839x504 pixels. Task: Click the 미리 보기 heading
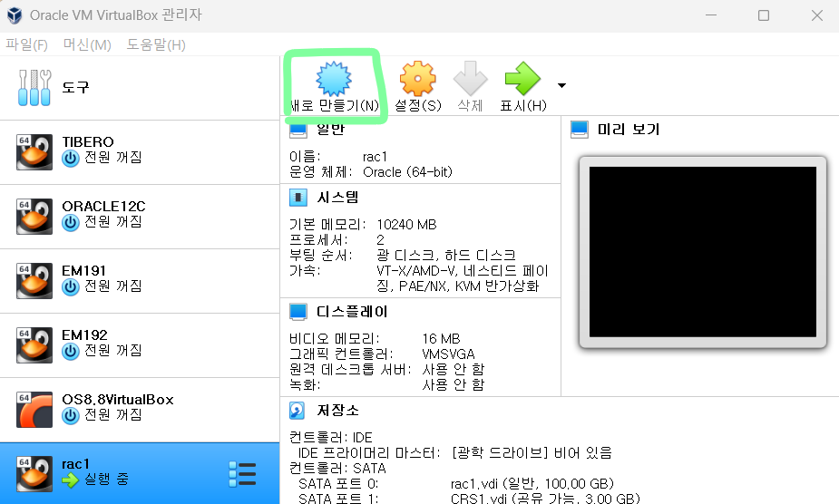tap(629, 130)
